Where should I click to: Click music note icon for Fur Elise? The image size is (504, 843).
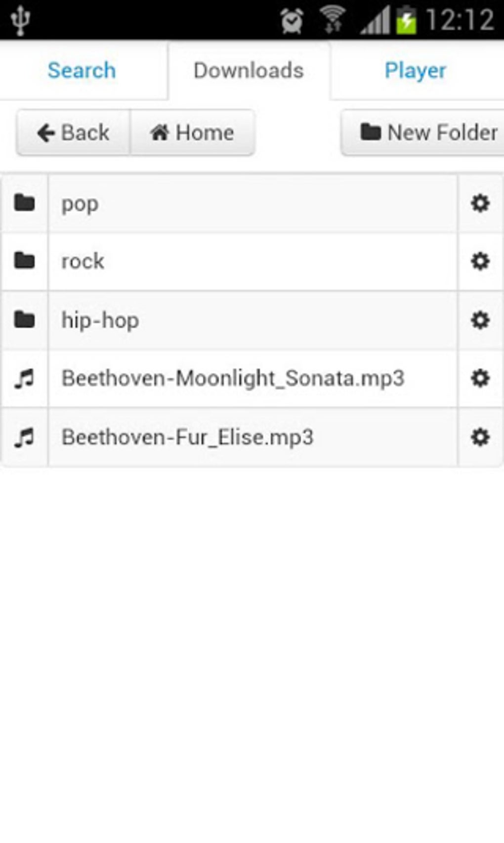coord(24,438)
